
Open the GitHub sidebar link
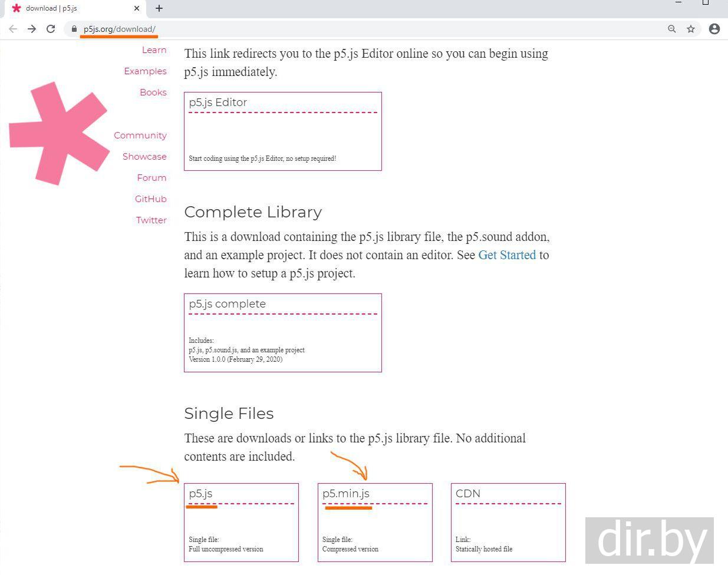coord(151,199)
